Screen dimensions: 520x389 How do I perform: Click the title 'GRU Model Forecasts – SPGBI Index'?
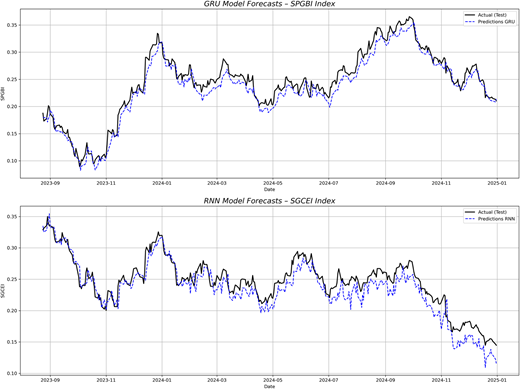[x=269, y=4]
